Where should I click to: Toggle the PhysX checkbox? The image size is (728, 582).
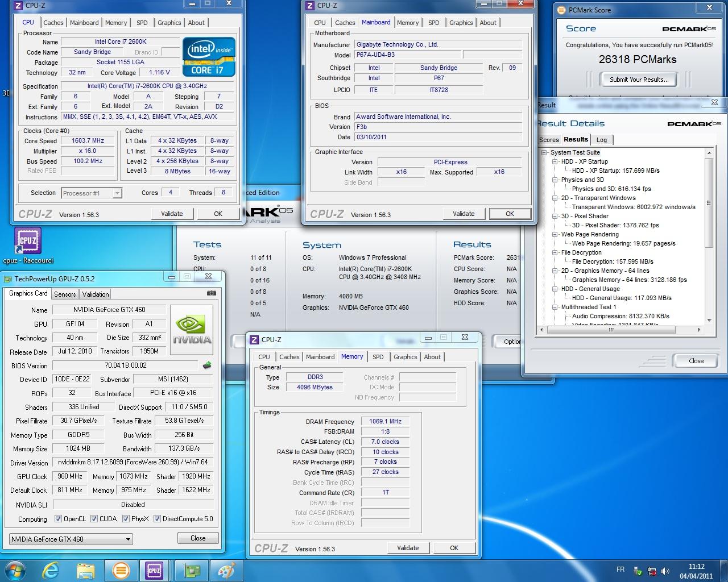(x=126, y=519)
